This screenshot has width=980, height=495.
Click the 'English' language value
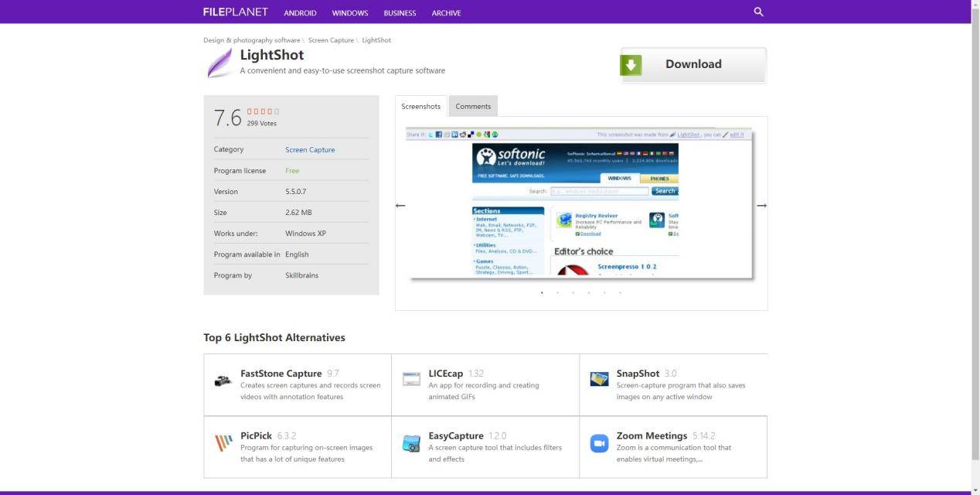click(x=297, y=254)
